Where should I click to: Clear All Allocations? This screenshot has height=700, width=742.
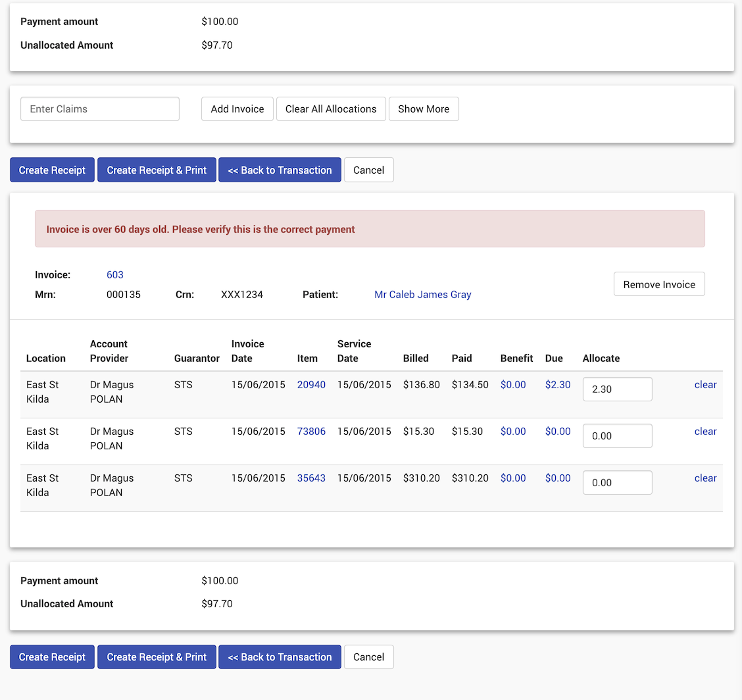tap(331, 109)
